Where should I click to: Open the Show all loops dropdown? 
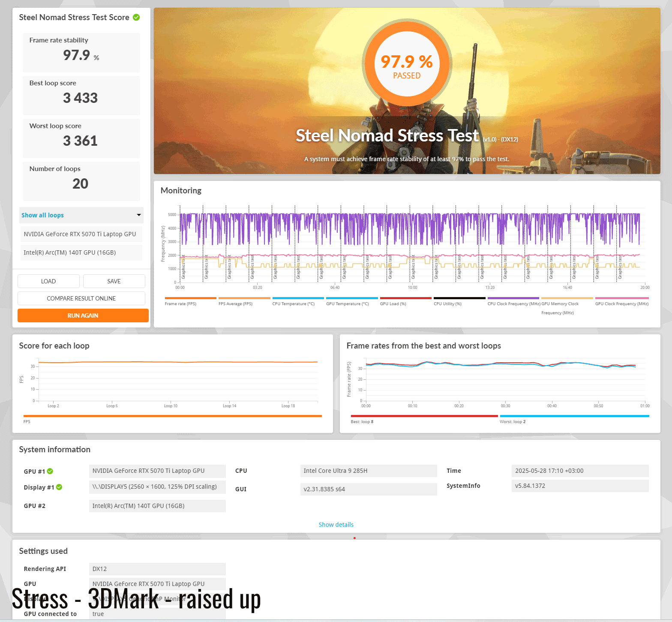[x=81, y=215]
